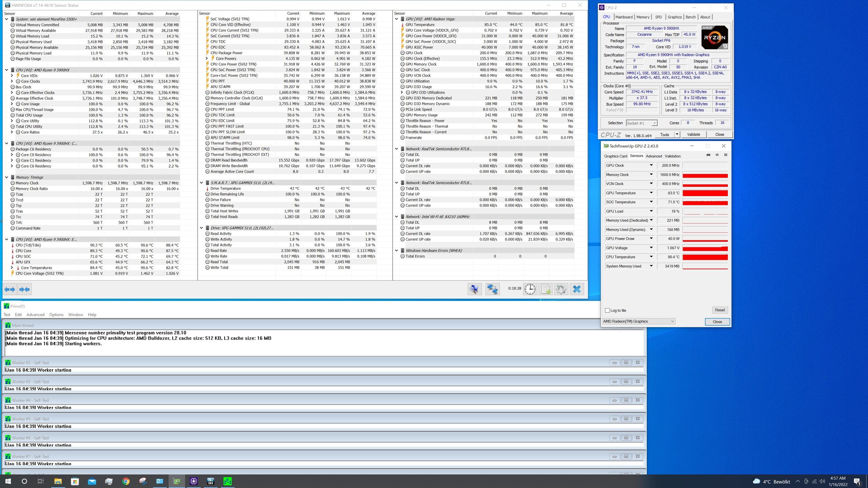Click CPU-Z Tools button
The width and height of the screenshot is (868, 488).
(664, 135)
